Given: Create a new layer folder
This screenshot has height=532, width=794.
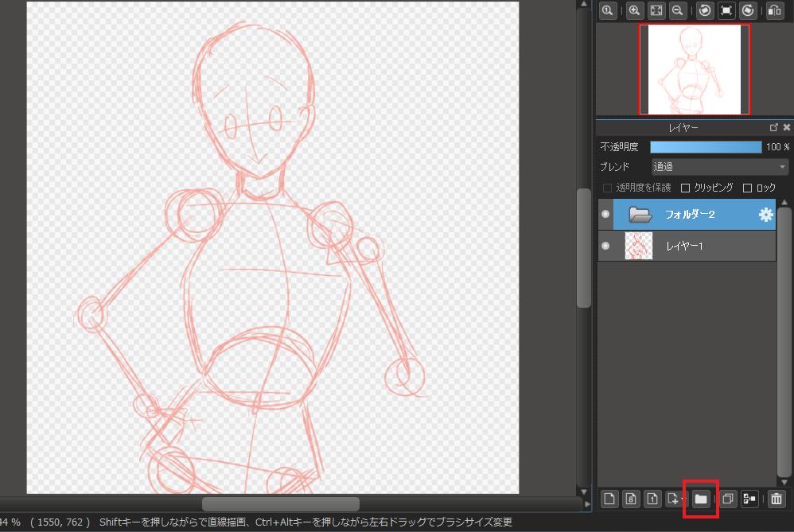Looking at the screenshot, I should pyautogui.click(x=701, y=499).
